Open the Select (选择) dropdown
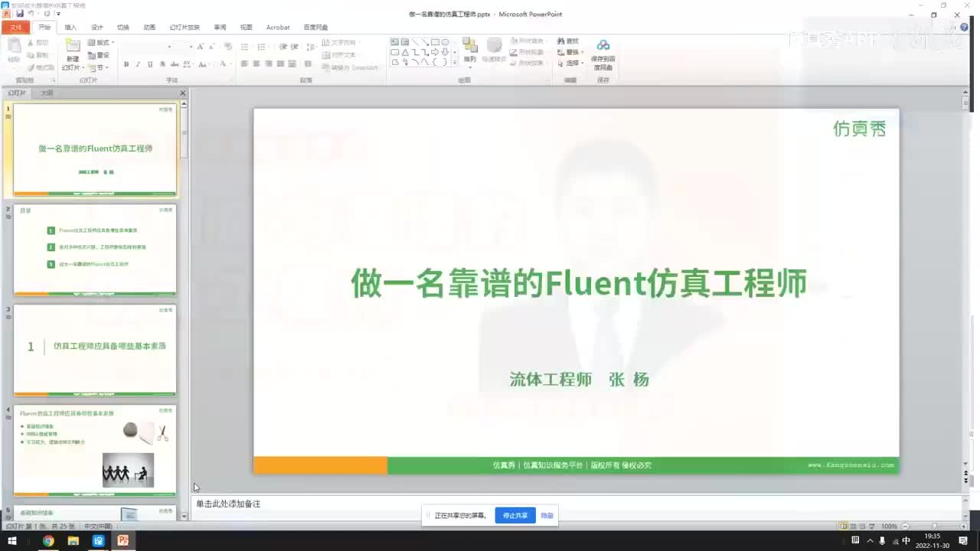 pyautogui.click(x=570, y=64)
